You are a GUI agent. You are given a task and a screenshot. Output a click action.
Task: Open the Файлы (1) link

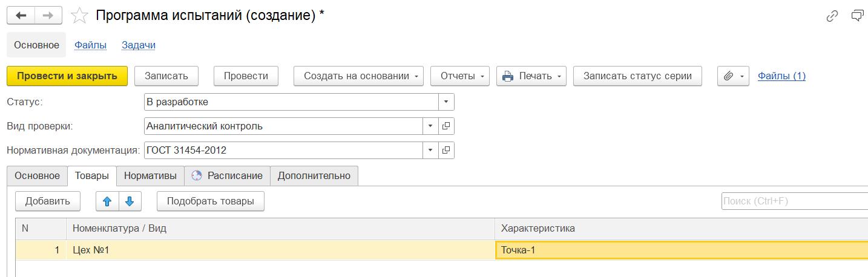point(781,76)
